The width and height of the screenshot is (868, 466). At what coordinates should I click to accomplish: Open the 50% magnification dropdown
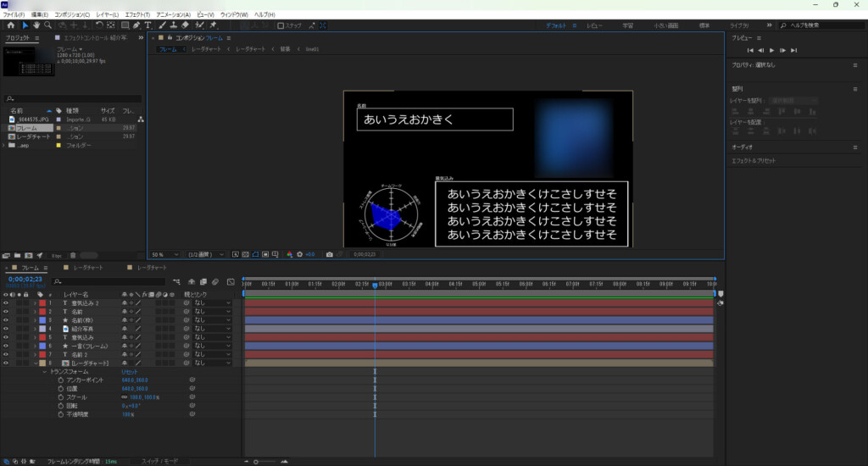[x=166, y=254]
